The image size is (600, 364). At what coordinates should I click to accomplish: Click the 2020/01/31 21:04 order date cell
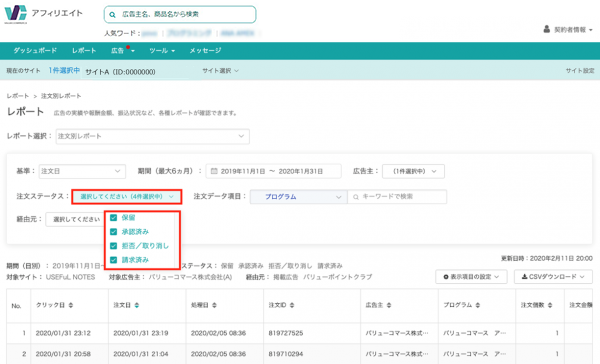(141, 354)
